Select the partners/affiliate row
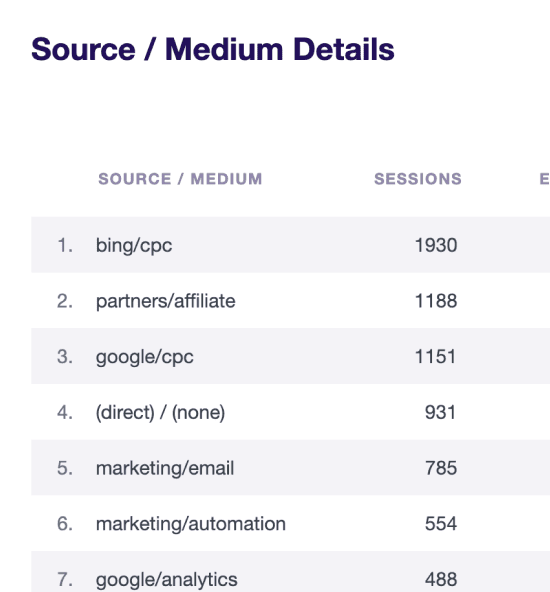The width and height of the screenshot is (550, 592). coord(290,301)
